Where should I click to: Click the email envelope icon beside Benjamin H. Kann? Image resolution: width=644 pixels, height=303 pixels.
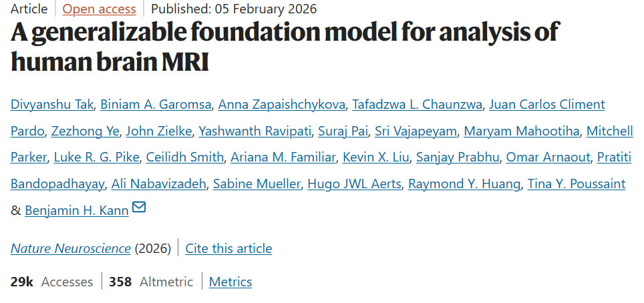point(139,208)
